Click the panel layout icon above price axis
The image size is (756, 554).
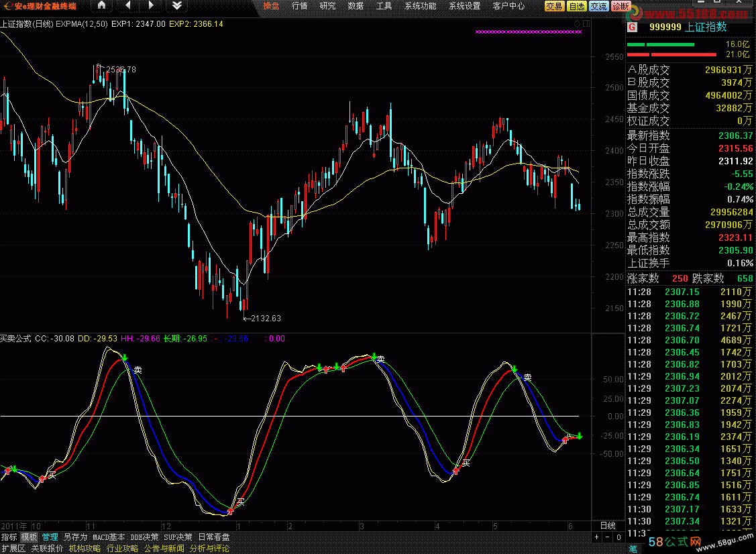pos(586,23)
